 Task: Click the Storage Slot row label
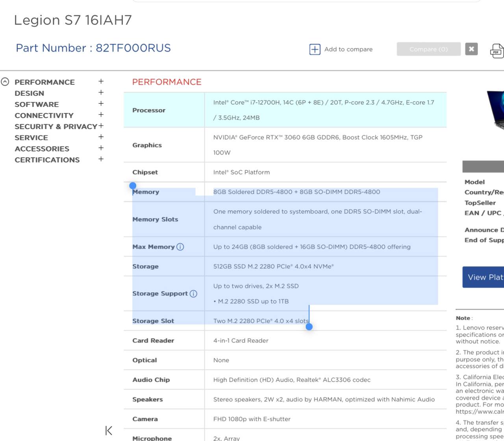pyautogui.click(x=153, y=321)
